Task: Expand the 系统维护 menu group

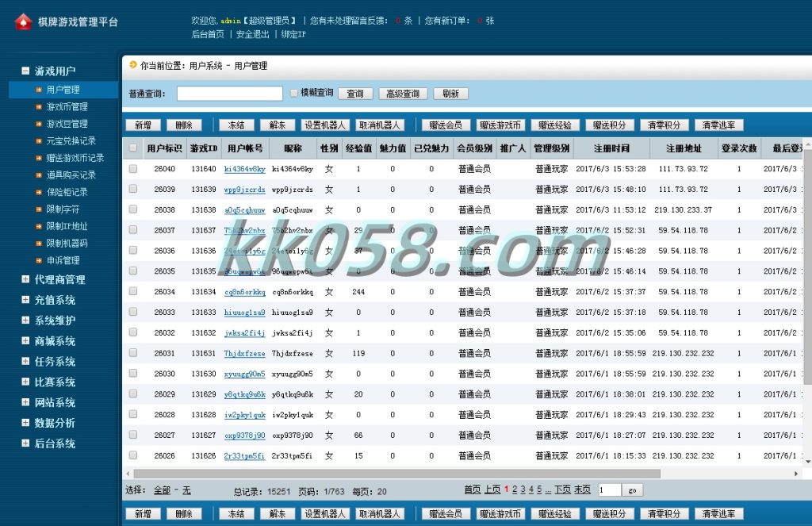Action: (25, 321)
